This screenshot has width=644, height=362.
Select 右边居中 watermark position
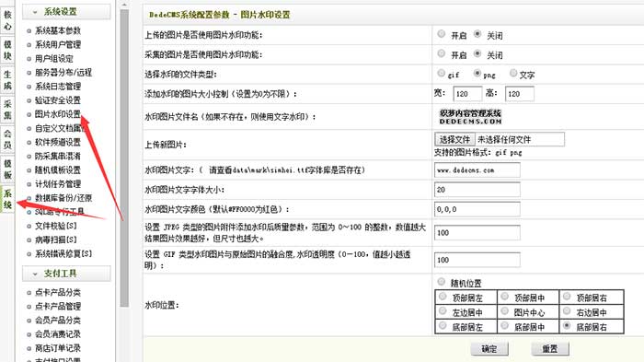568,311
